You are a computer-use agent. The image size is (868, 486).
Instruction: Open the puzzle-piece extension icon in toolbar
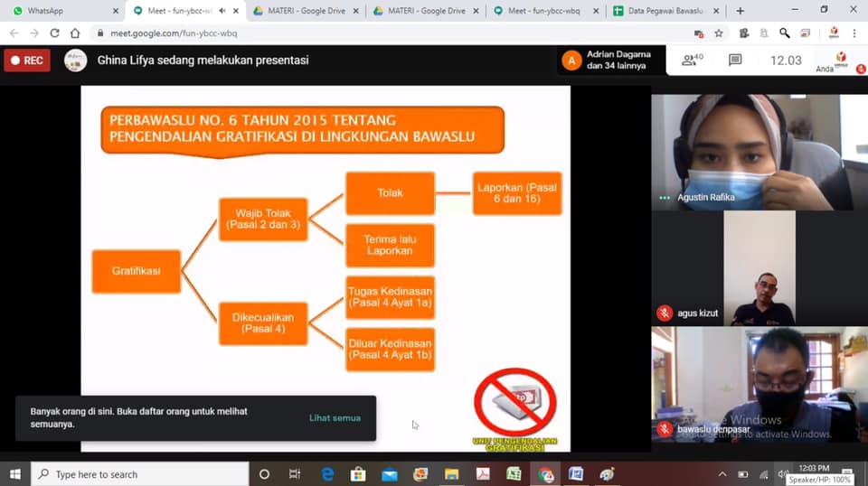(x=744, y=33)
